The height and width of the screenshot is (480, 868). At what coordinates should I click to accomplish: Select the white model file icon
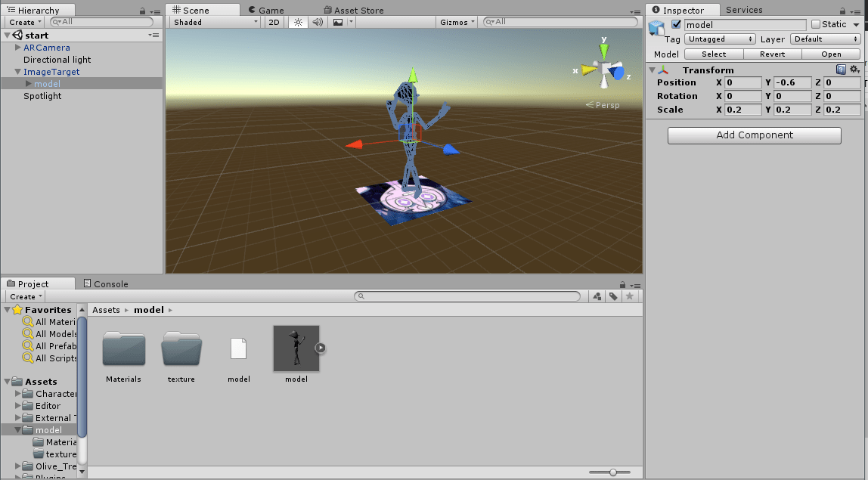pyautogui.click(x=239, y=348)
